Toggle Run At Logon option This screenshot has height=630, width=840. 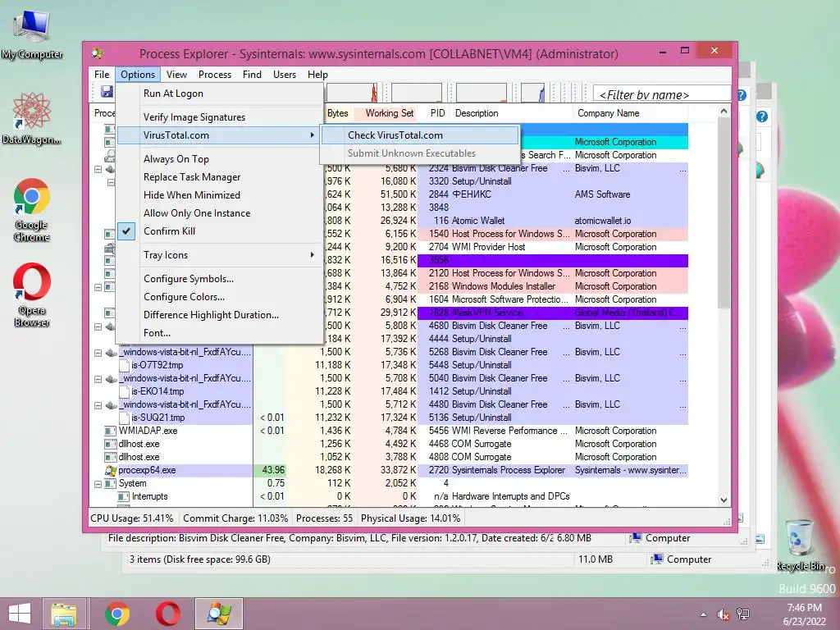point(219,94)
